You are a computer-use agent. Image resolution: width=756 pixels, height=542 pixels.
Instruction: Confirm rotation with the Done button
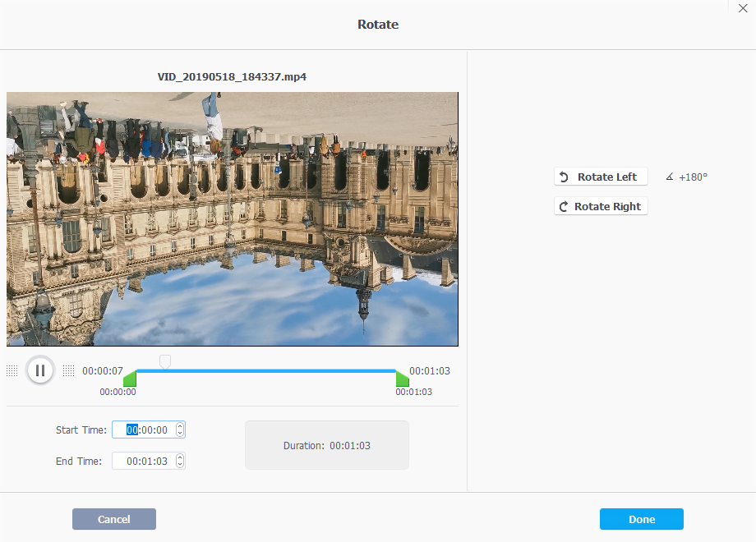click(x=641, y=519)
